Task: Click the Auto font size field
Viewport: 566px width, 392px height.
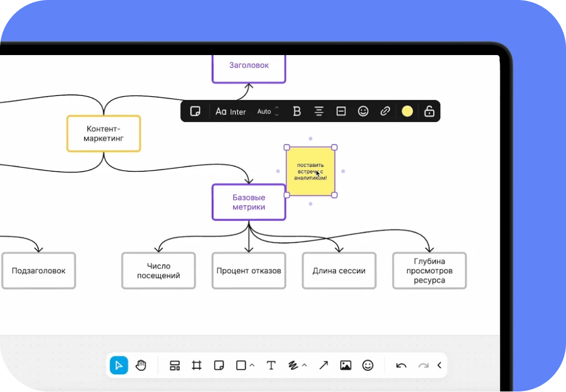Action: 264,112
